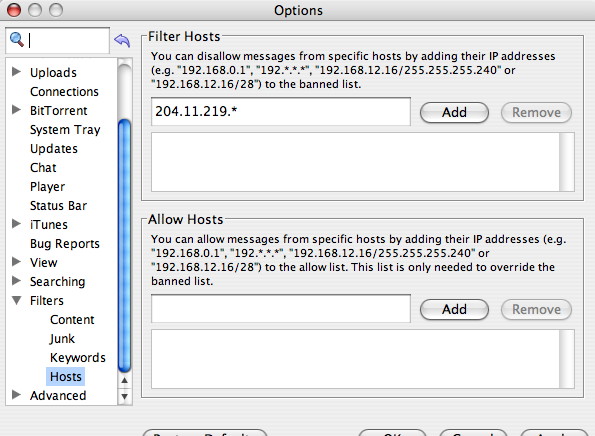Open the Junk filter settings
Image resolution: width=595 pixels, height=436 pixels.
click(x=62, y=338)
